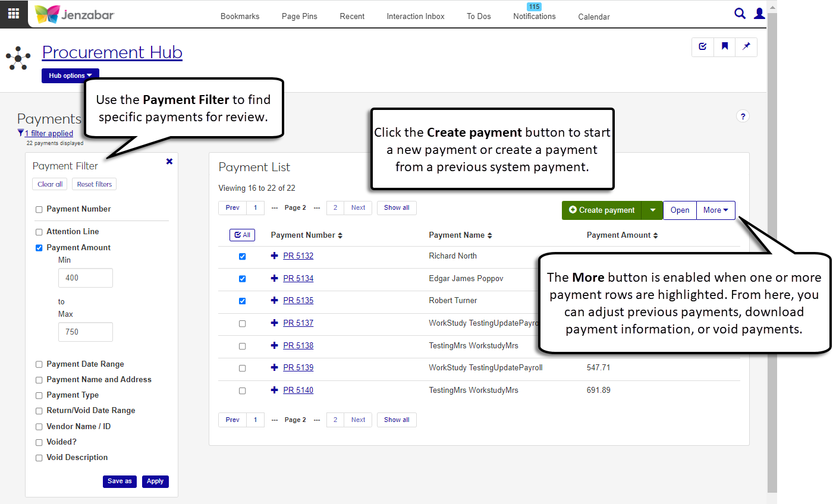Viewport: 833px width, 504px height.
Task: Expand row PR 5138 plus icon
Action: pos(274,345)
